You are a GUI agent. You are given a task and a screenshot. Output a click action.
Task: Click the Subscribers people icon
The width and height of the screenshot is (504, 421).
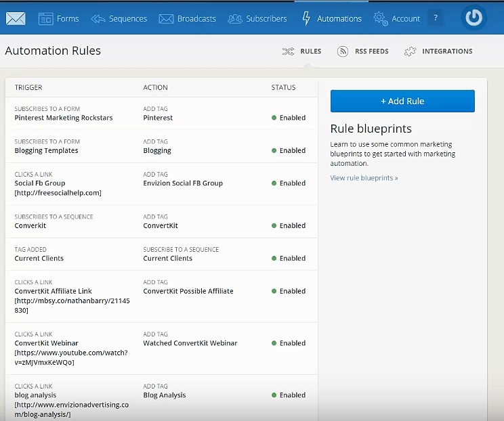(x=235, y=19)
